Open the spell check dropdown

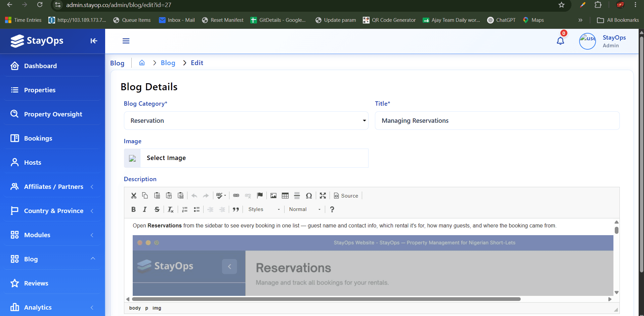[x=221, y=196]
